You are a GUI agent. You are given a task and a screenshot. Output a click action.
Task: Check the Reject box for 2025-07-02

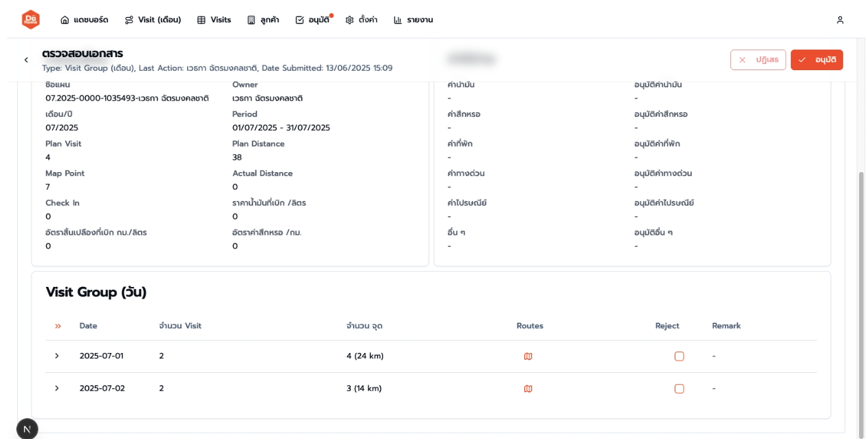tap(679, 388)
